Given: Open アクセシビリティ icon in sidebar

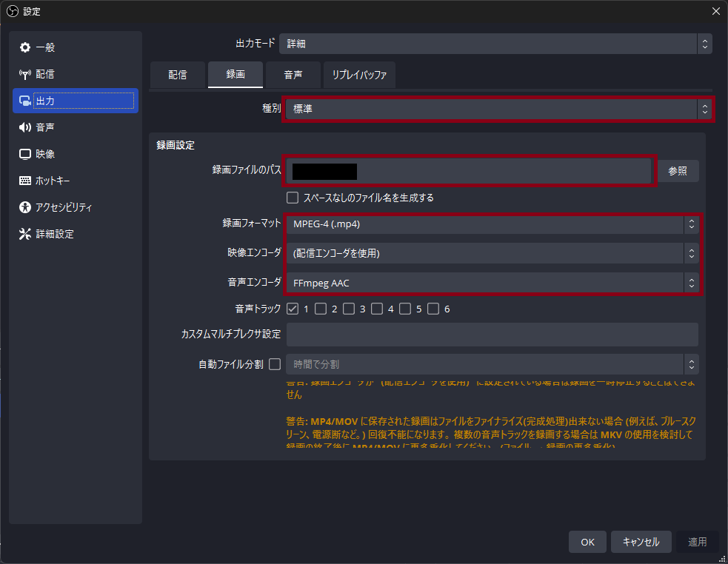Looking at the screenshot, I should click(25, 207).
